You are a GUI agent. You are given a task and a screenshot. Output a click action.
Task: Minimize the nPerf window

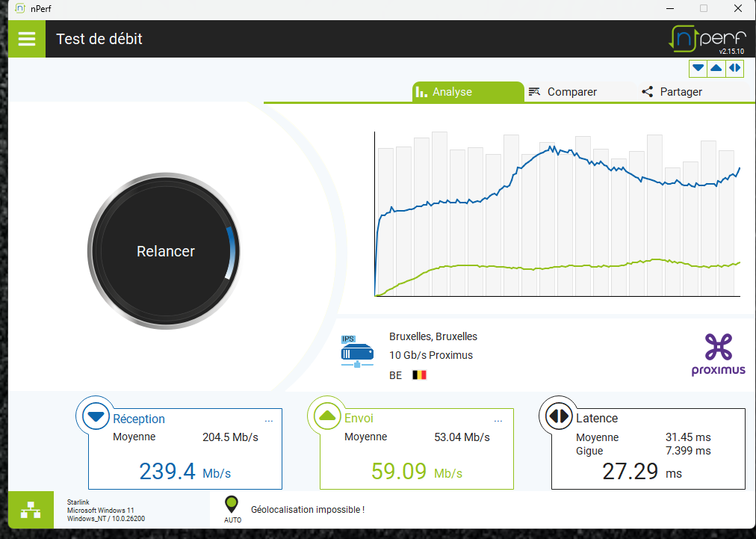pos(670,8)
